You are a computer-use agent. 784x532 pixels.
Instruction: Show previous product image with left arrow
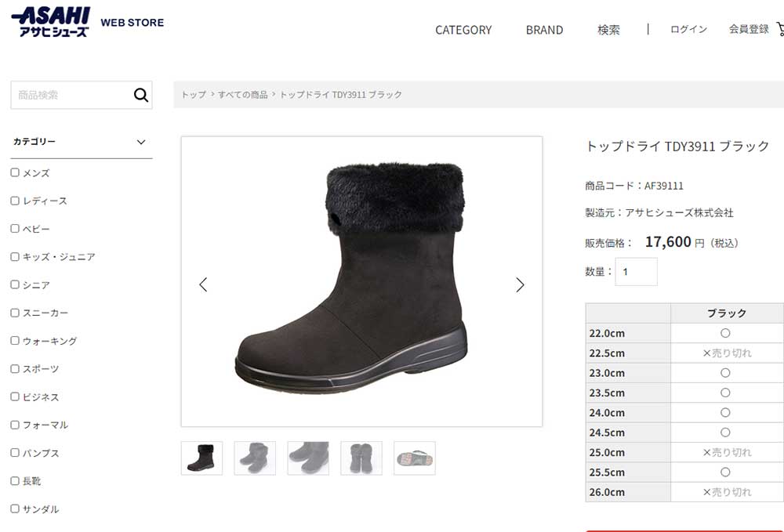203,284
